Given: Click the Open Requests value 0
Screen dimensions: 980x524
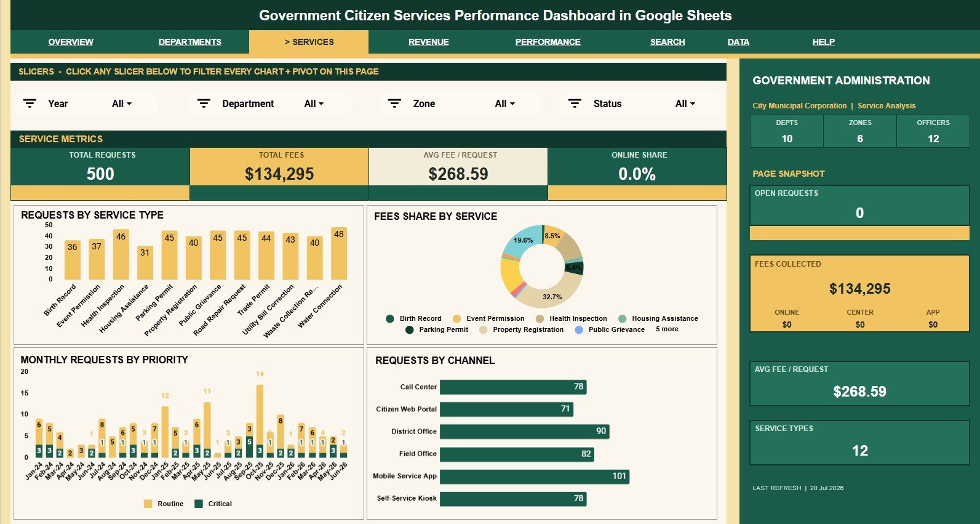Looking at the screenshot, I should (859, 213).
